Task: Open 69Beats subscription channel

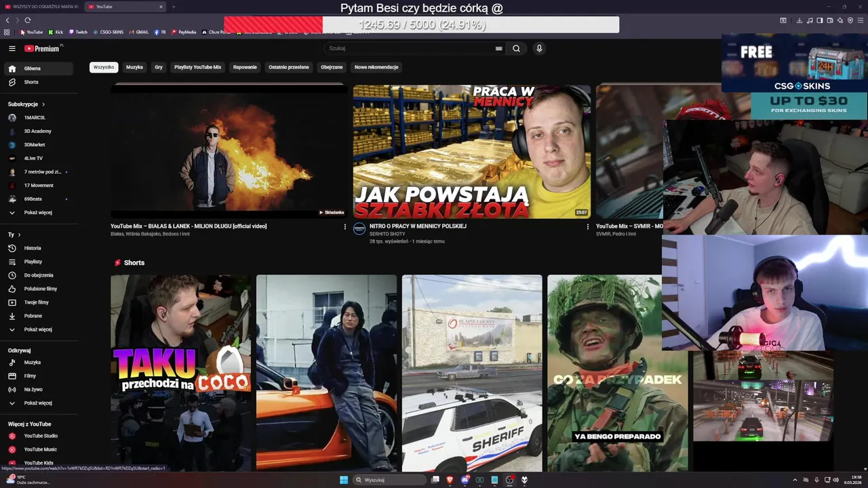Action: (x=38, y=199)
